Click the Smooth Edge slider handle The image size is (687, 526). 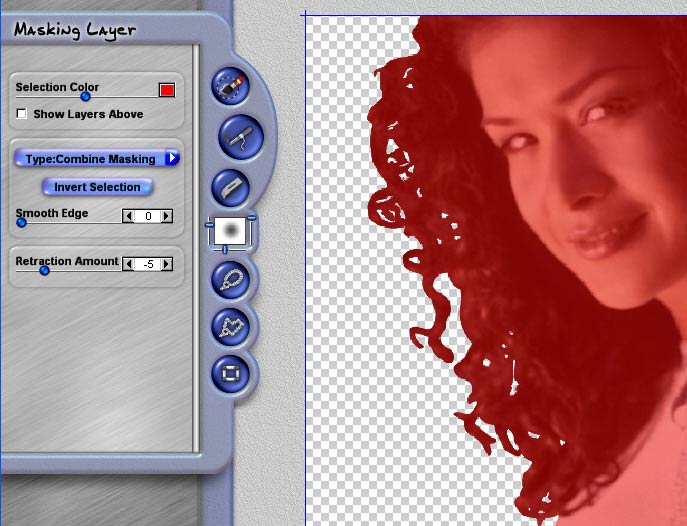coord(21,222)
